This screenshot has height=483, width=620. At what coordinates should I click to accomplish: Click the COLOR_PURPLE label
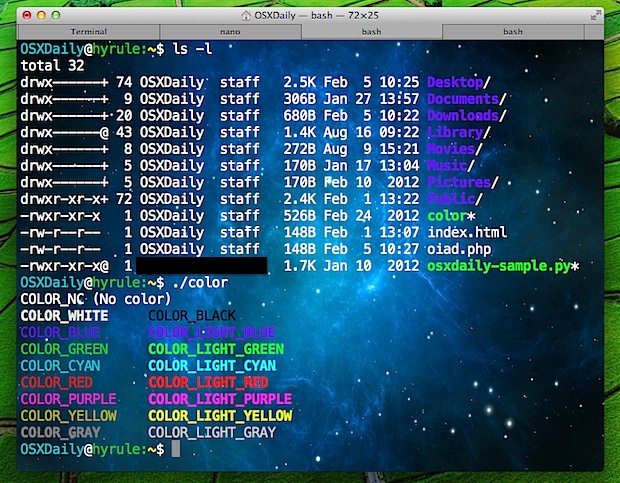[68, 399]
